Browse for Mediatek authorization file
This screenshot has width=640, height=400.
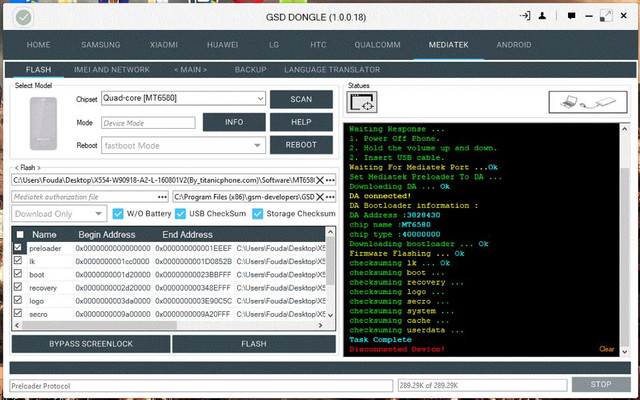point(162,197)
